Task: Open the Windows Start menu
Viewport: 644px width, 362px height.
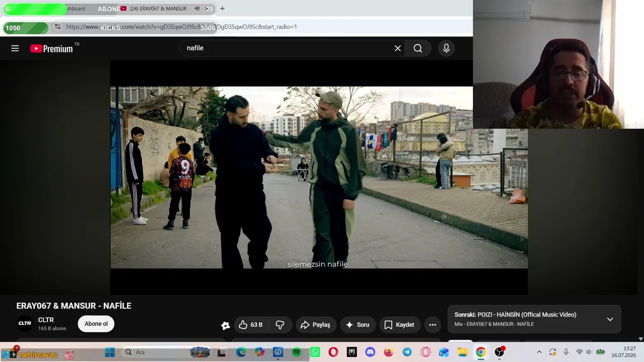Action: [110, 352]
